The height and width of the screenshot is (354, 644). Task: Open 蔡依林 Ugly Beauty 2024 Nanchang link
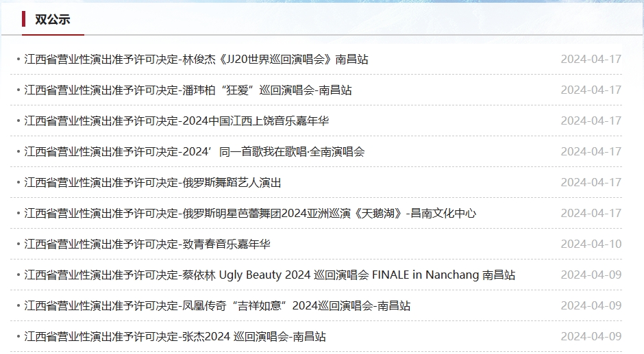coord(270,275)
